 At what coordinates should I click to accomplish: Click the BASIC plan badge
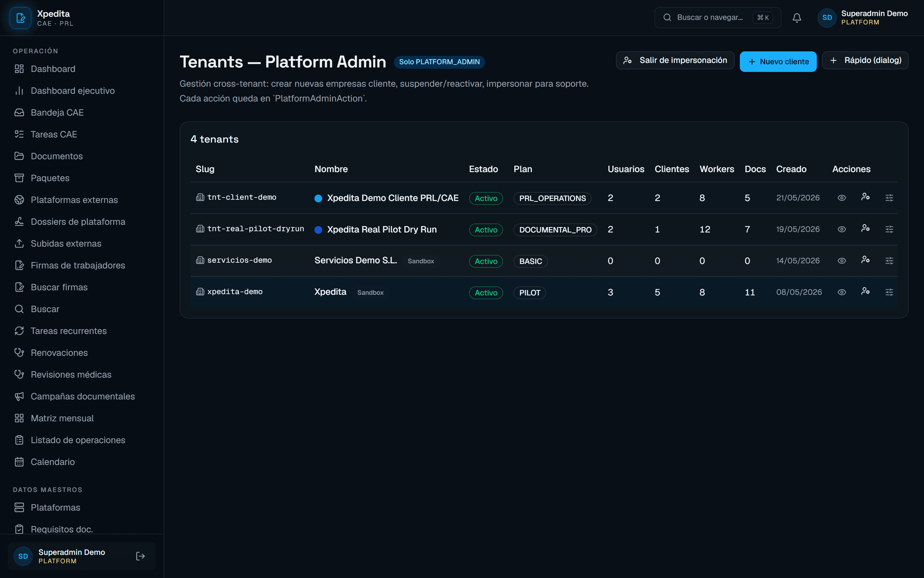[530, 261]
